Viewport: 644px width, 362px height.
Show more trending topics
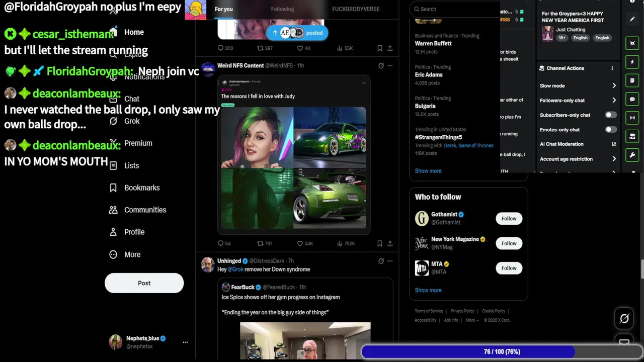pos(428,171)
